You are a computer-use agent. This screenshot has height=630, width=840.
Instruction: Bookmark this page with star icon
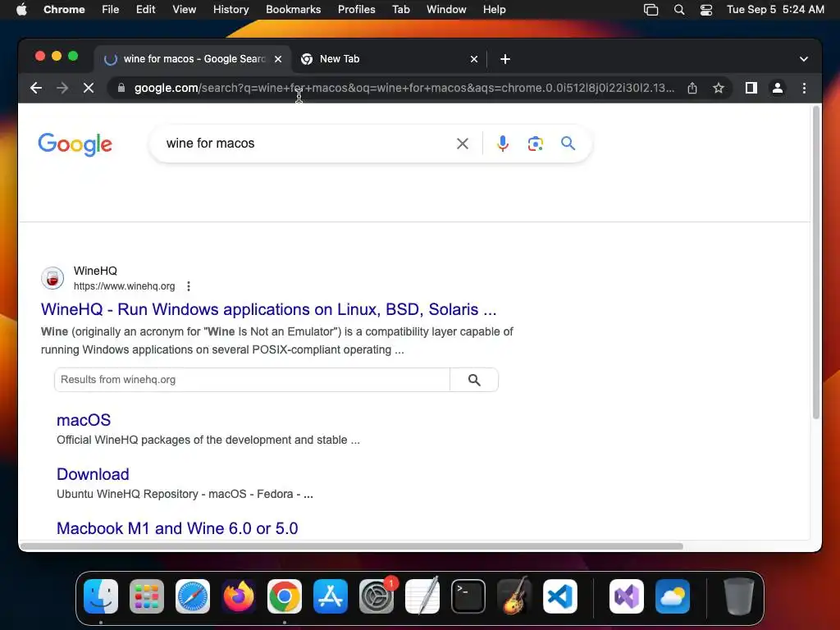(719, 88)
